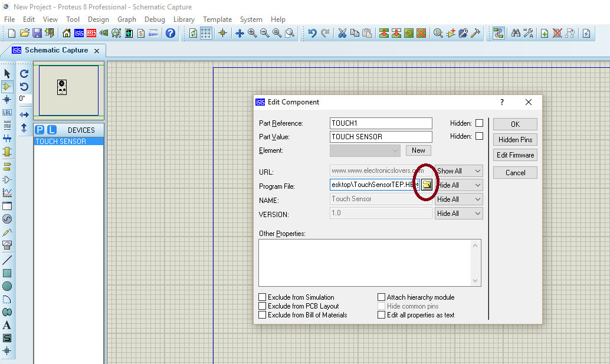Open the Graph menu

[x=127, y=19]
